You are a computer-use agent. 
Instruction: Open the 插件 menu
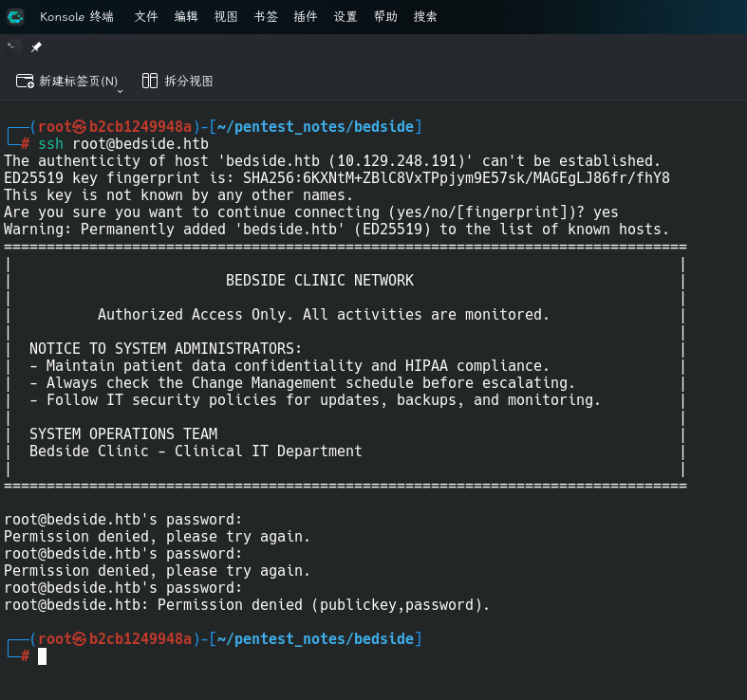click(306, 17)
